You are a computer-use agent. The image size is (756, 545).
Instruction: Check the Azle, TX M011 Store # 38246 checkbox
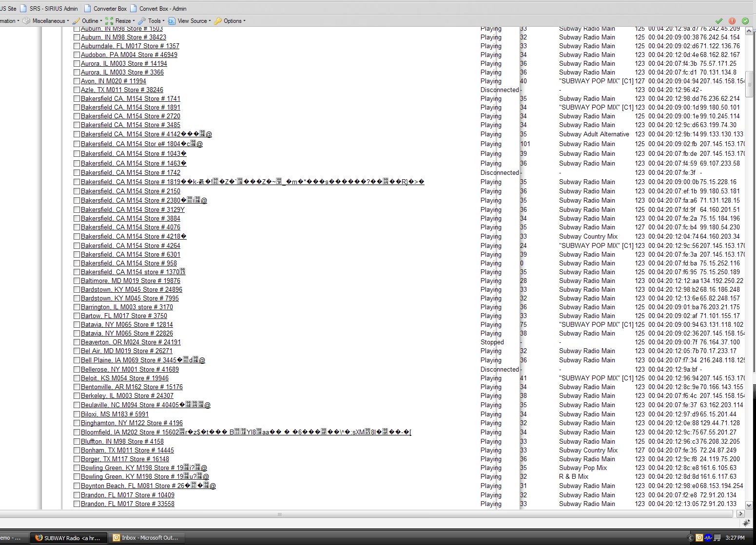pos(77,90)
